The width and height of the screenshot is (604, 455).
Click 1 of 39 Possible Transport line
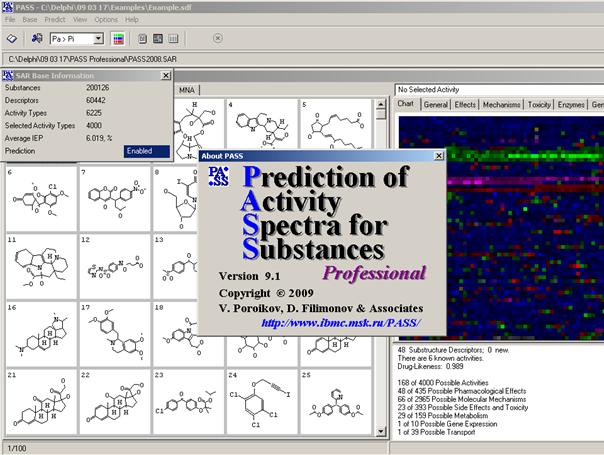click(x=436, y=432)
